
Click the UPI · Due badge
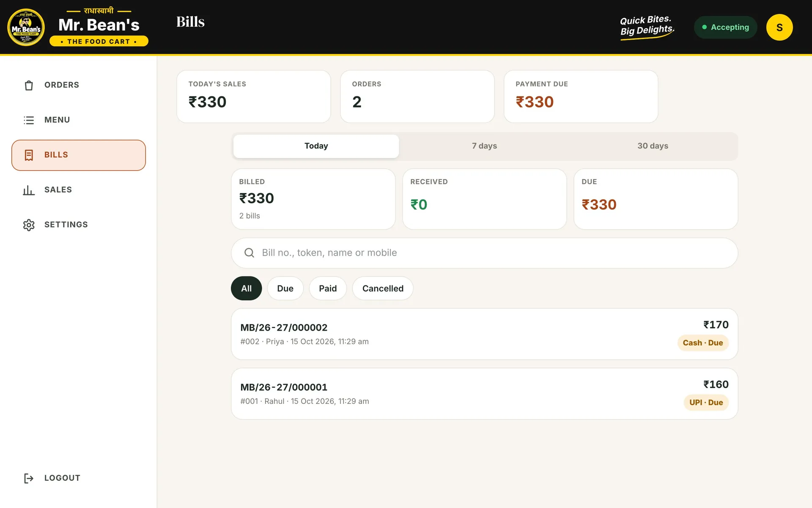[x=706, y=403]
